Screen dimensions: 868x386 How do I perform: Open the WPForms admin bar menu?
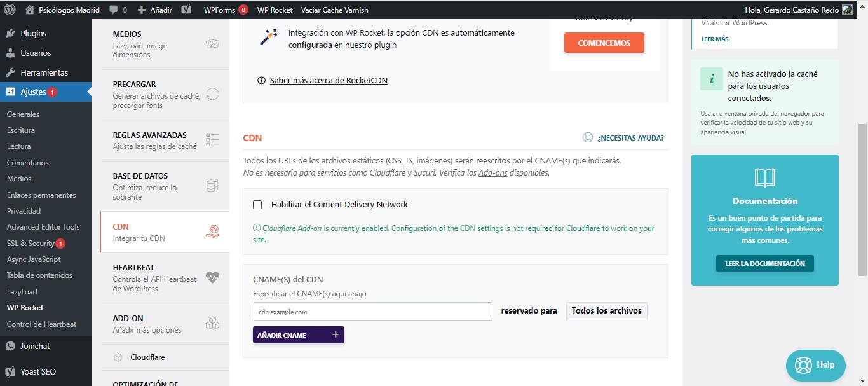pos(226,10)
